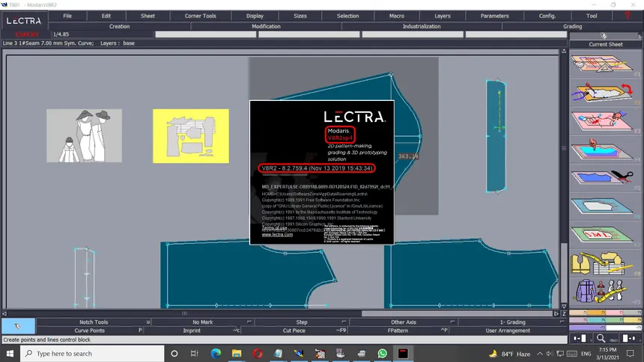Toggle Curve Points display option
This screenshot has width=644, height=362.
[x=89, y=330]
